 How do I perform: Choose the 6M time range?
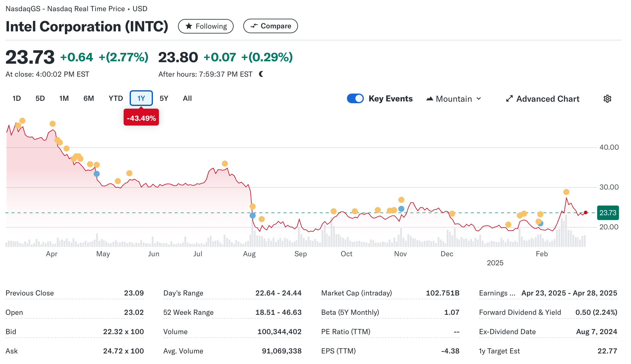point(89,98)
